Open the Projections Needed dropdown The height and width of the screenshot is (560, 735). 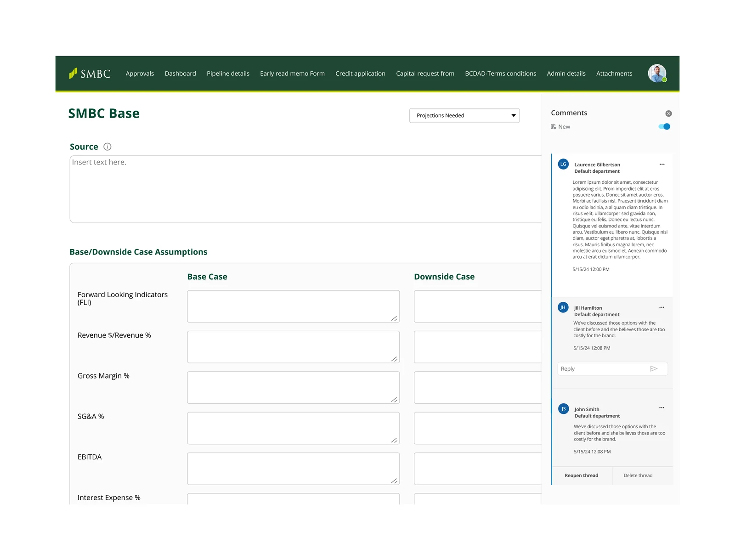464,115
